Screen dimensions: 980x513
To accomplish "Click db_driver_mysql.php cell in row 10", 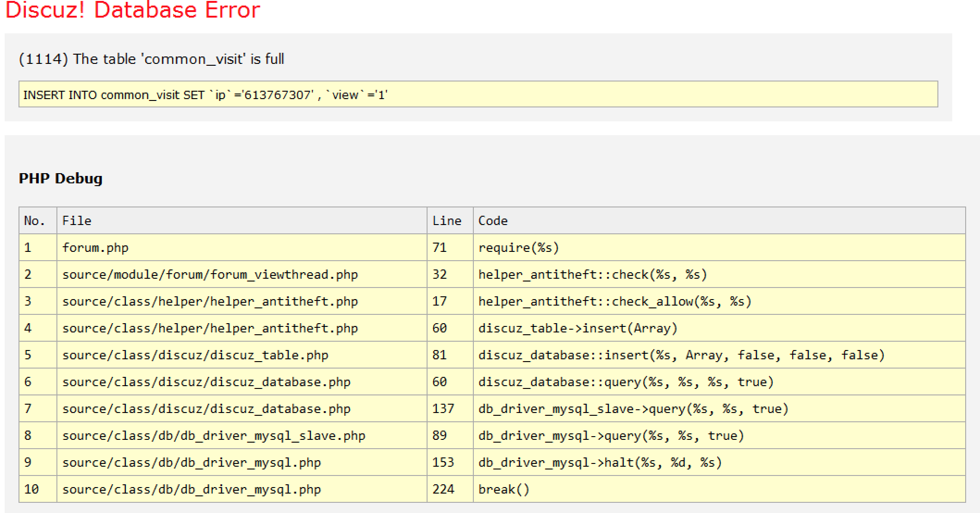I will (x=242, y=489).
